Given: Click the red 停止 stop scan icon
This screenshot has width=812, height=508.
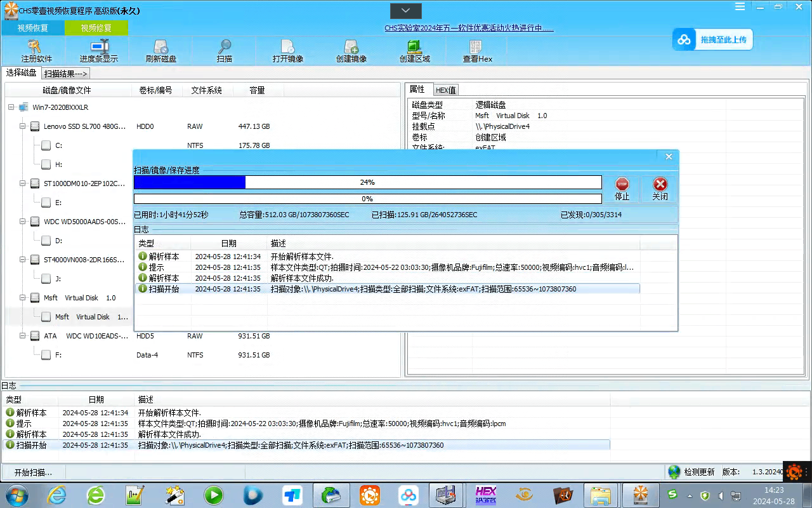Looking at the screenshot, I should (622, 184).
